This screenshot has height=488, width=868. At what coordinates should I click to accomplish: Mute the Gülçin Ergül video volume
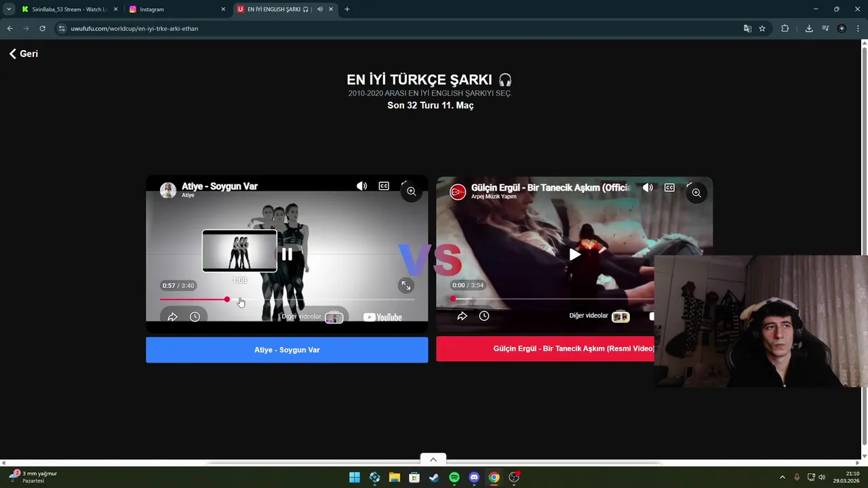648,188
